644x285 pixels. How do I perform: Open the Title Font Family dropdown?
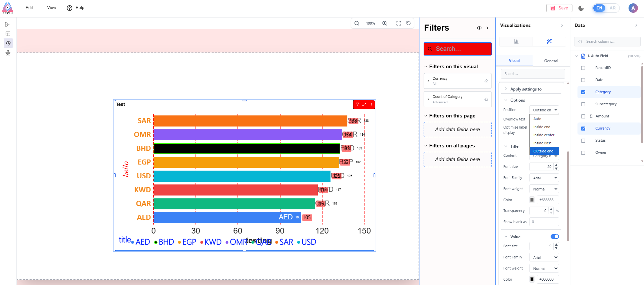[544, 178]
